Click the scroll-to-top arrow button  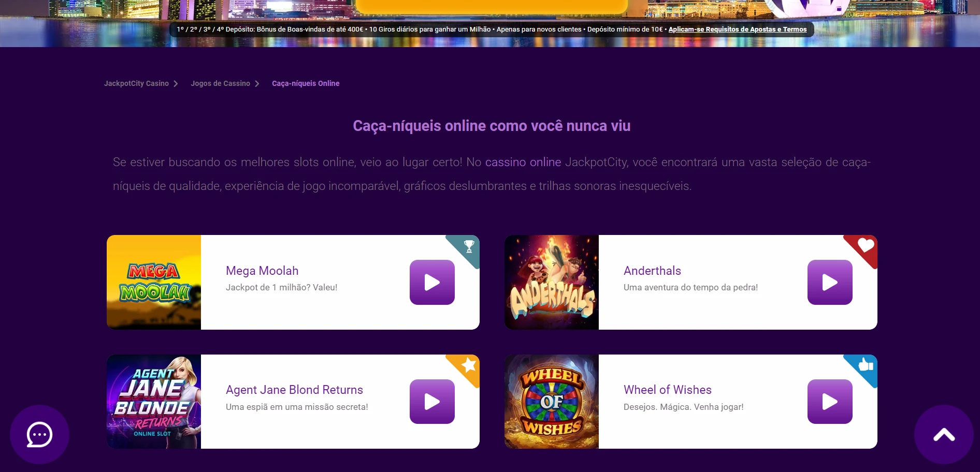(944, 435)
